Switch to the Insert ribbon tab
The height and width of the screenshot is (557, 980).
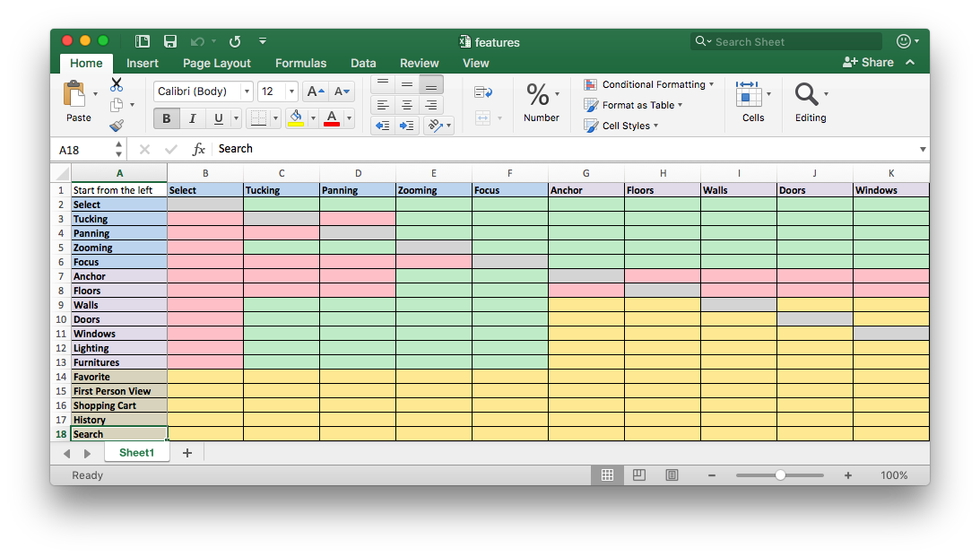click(143, 63)
